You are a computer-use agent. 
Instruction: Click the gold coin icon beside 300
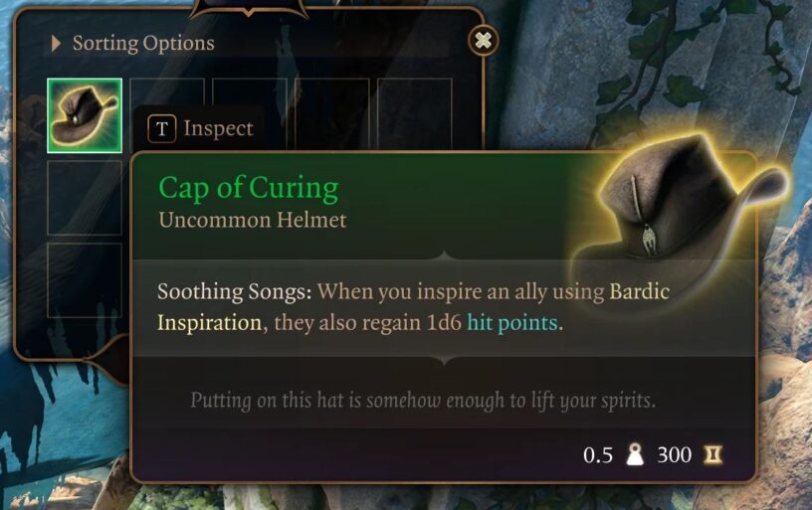[x=712, y=454]
